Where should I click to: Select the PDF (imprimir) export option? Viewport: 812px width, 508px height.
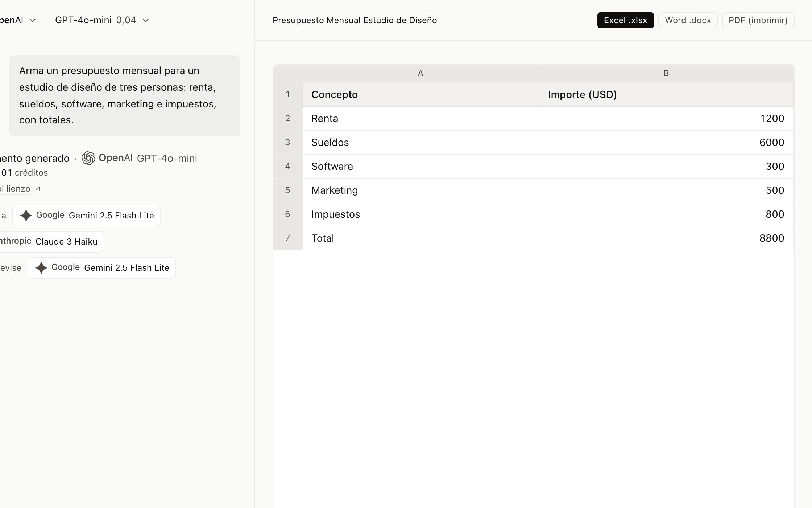(x=758, y=20)
